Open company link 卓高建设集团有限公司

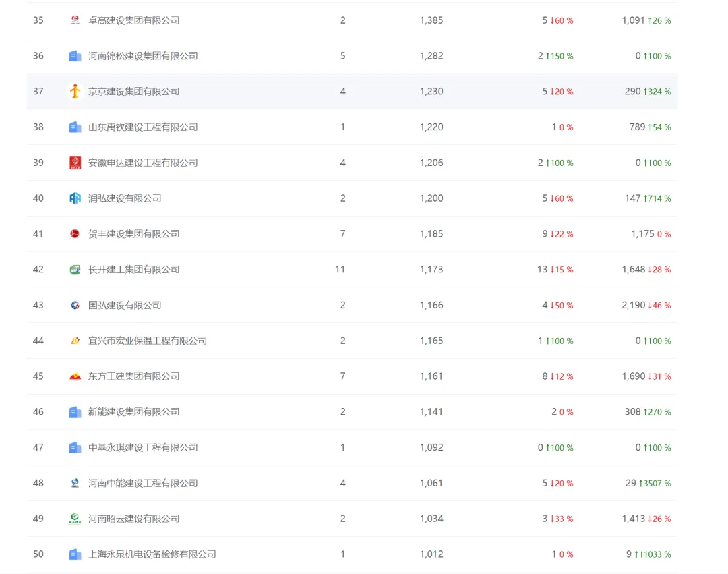133,20
